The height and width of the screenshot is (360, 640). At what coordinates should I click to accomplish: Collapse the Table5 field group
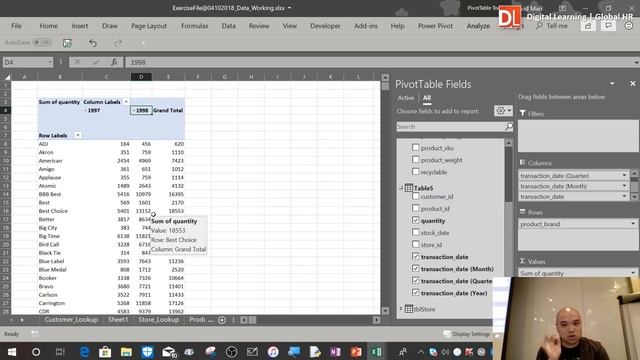[x=401, y=188]
